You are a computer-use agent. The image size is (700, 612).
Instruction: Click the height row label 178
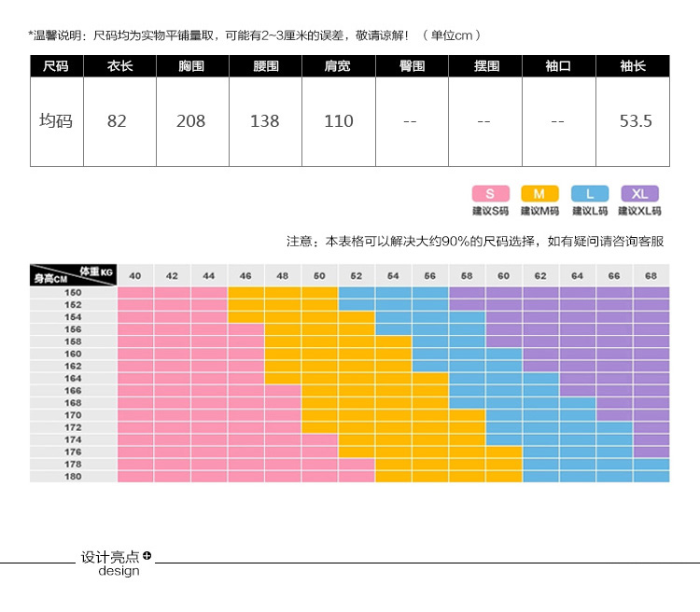(73, 465)
